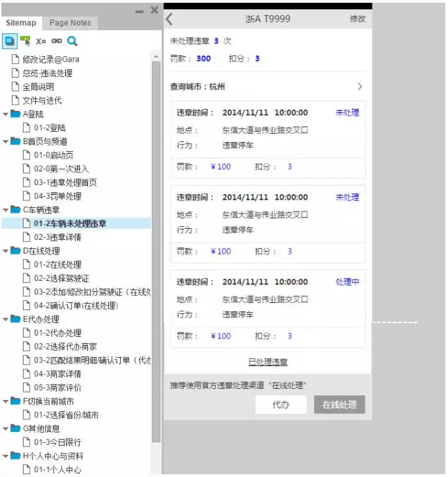This screenshot has height=477, width=448.
Task: Tap 未处理 status on second violation card
Action: [x=347, y=197]
